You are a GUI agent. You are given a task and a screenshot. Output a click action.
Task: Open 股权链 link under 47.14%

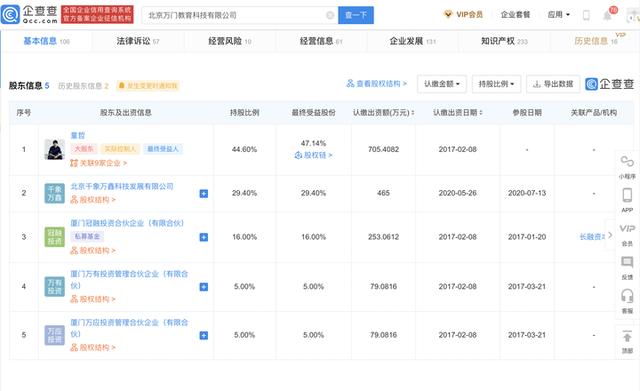click(x=313, y=156)
